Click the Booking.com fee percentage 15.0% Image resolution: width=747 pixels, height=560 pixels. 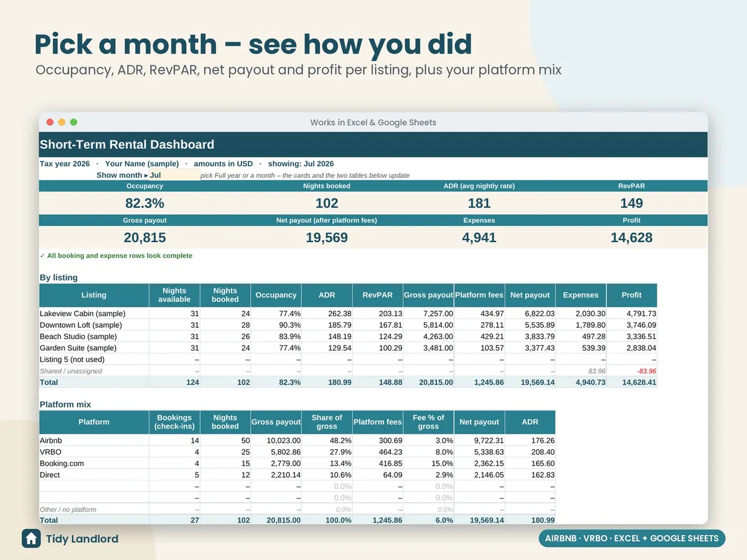[442, 464]
